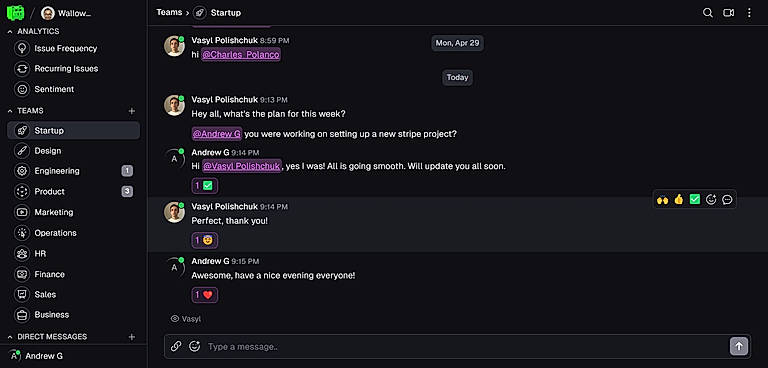Toggle the smiley reaction under "Perfect, thank you!"

(x=204, y=241)
